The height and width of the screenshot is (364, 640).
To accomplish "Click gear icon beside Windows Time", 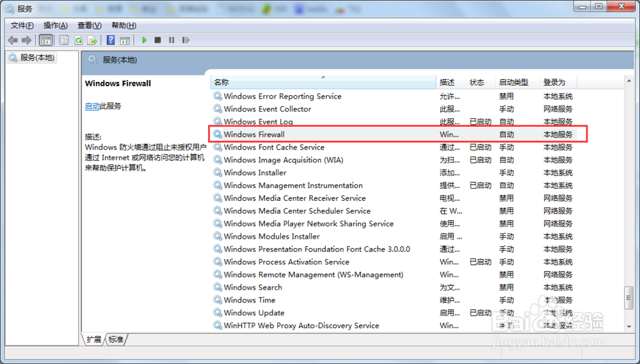I will (x=218, y=300).
